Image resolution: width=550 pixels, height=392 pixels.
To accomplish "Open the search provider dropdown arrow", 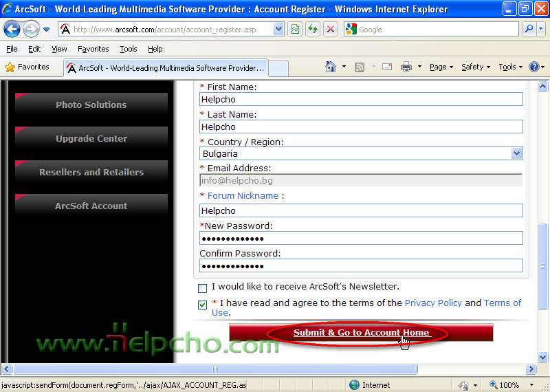I will click(541, 29).
